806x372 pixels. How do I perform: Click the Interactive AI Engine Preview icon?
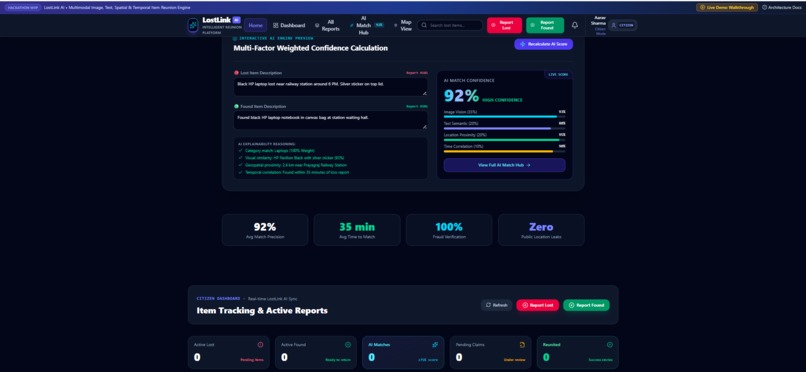235,38
